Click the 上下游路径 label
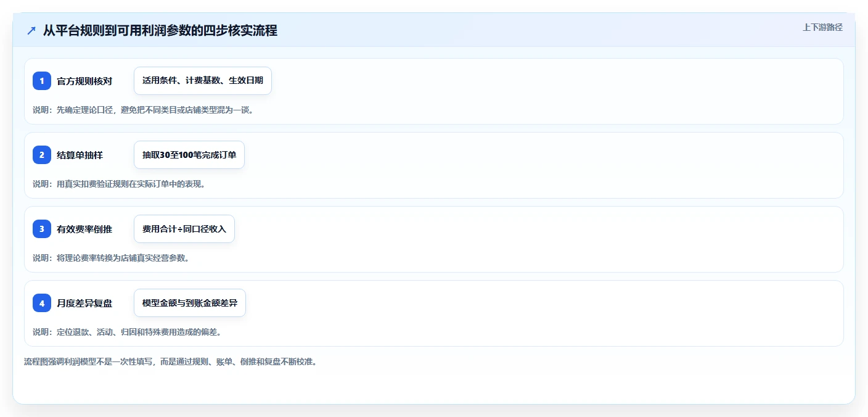 [822, 27]
